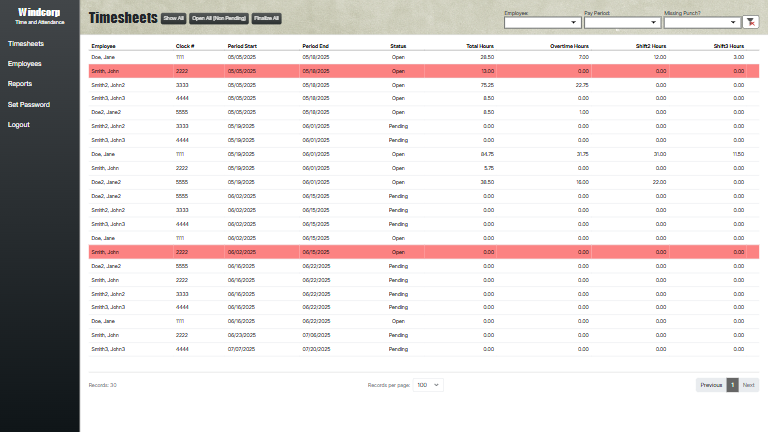Image resolution: width=768 pixels, height=432 pixels.
Task: Expand the Pay Period dropdown
Action: click(x=621, y=22)
